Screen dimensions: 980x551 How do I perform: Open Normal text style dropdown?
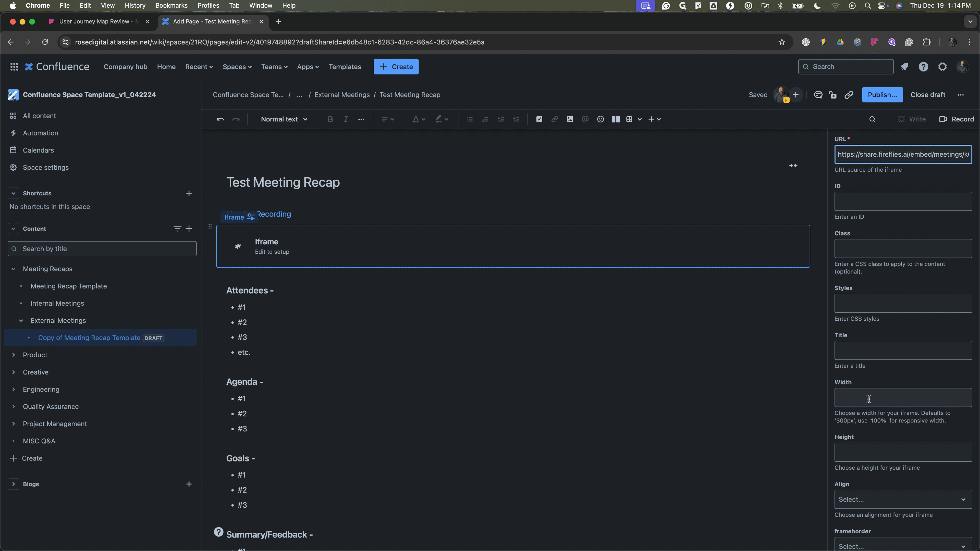(284, 119)
